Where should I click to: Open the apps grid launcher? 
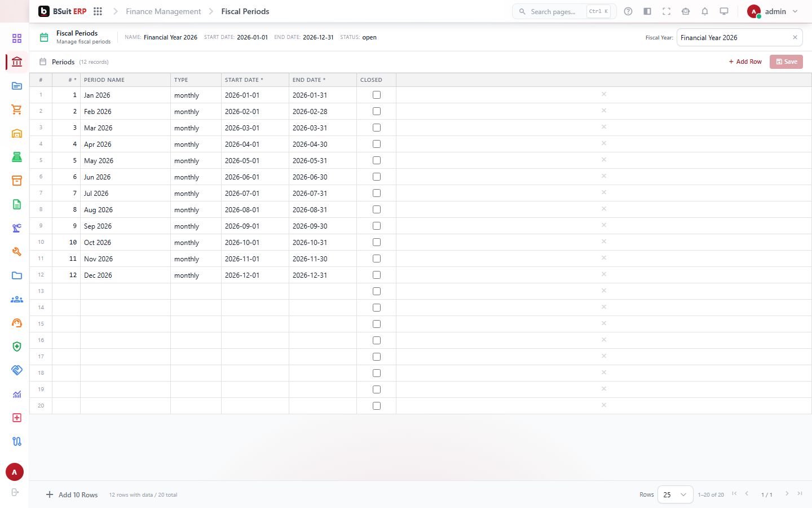pyautogui.click(x=98, y=11)
